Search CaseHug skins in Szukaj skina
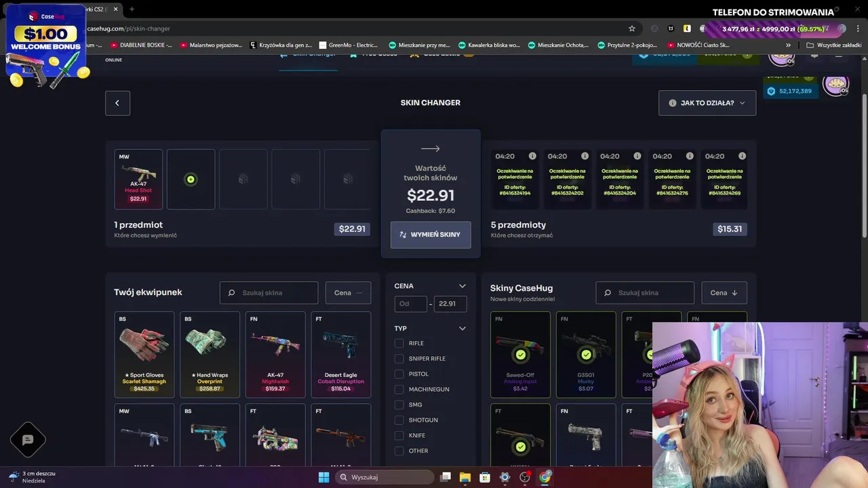 point(645,293)
